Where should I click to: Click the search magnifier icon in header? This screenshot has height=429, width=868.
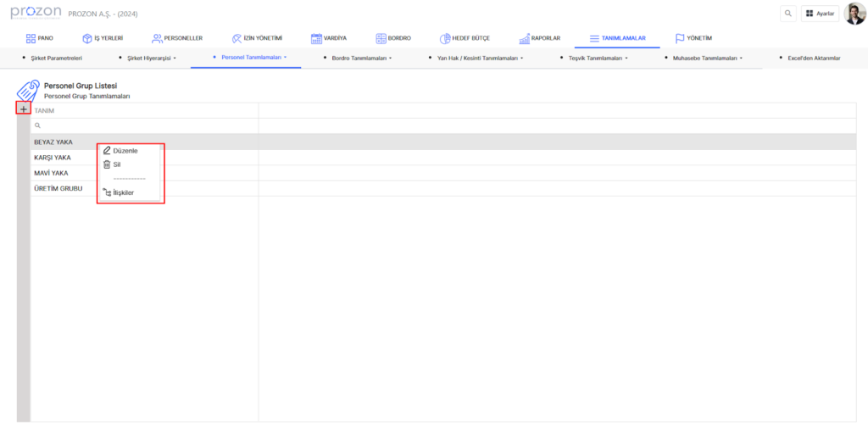[788, 14]
